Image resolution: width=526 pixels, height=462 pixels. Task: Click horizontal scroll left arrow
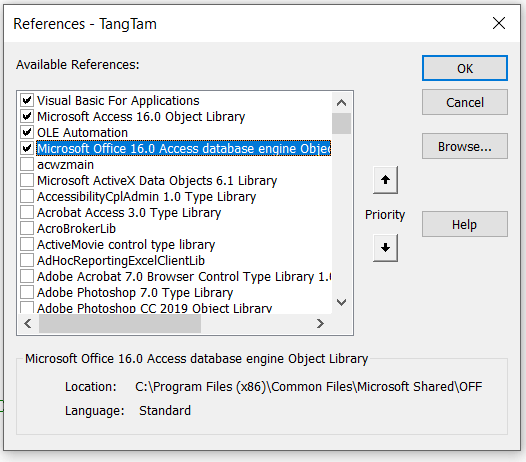click(28, 323)
